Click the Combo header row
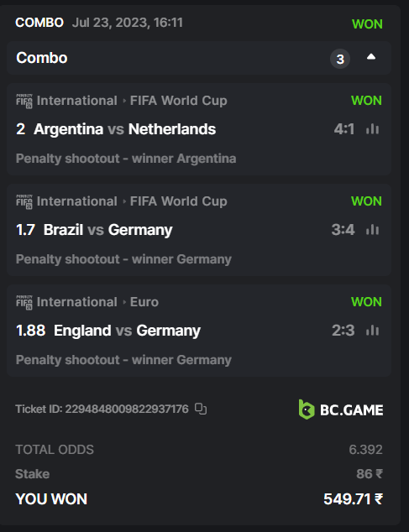 pos(199,58)
